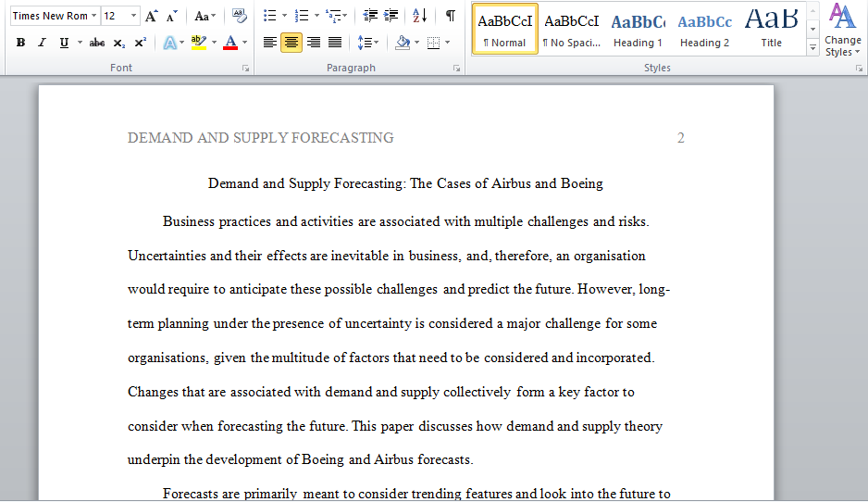Expand borders dropdown arrow
868x502 pixels.
[447, 43]
